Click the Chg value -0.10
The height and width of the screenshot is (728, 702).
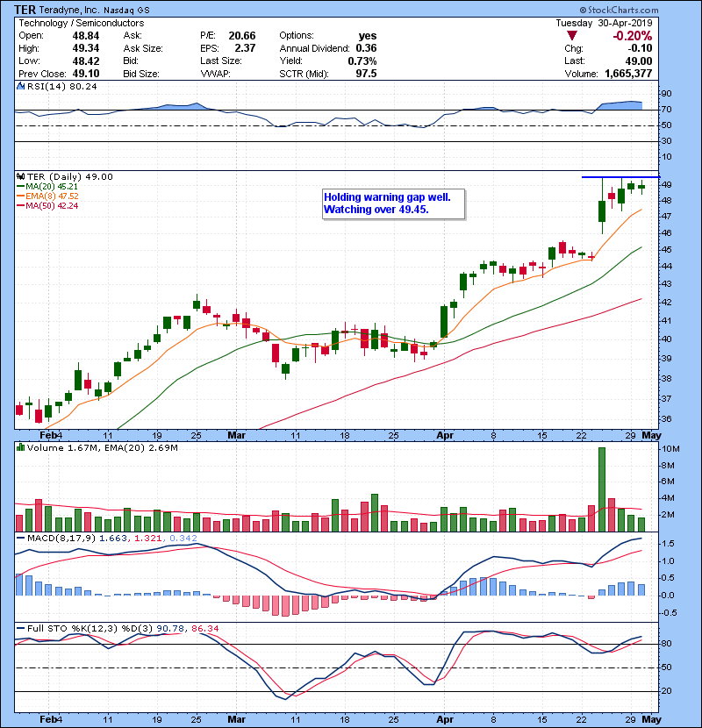[640, 48]
